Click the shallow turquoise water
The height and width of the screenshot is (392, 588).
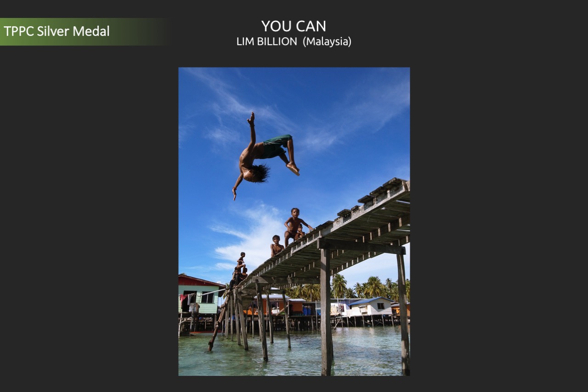pyautogui.click(x=294, y=353)
